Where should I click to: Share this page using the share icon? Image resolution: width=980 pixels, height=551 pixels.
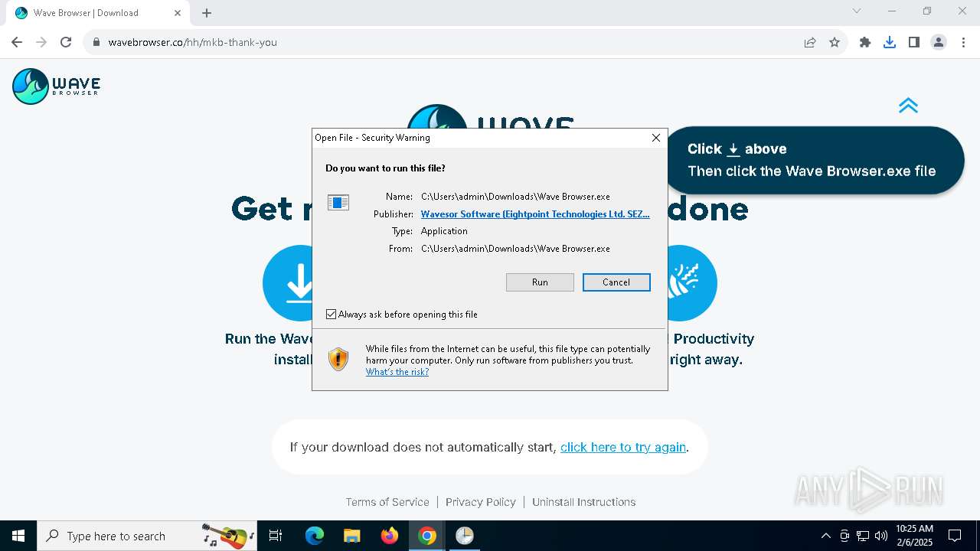click(x=810, y=42)
